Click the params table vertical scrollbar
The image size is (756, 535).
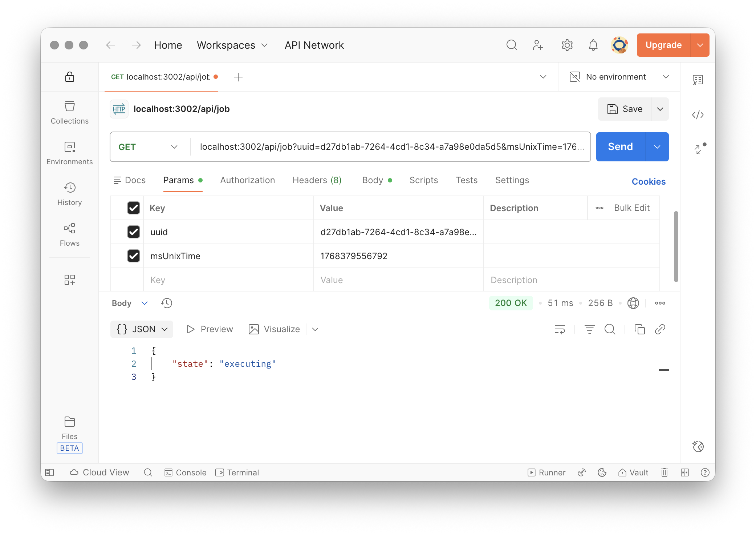click(676, 246)
